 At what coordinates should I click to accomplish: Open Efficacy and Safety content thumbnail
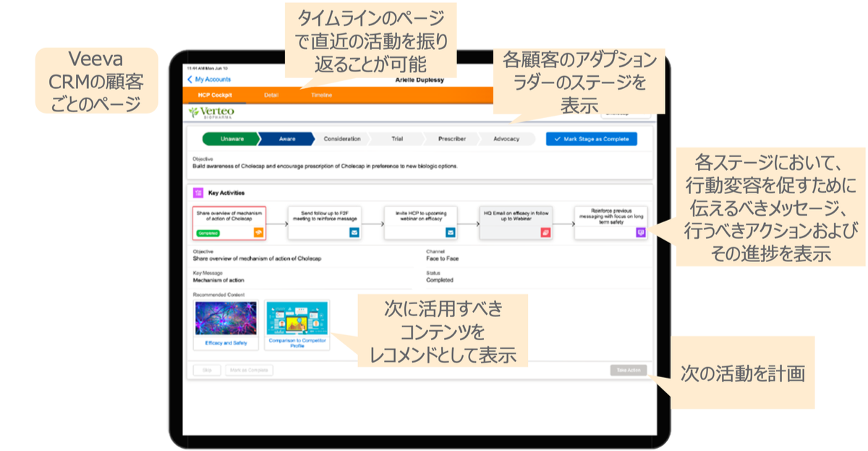(225, 320)
